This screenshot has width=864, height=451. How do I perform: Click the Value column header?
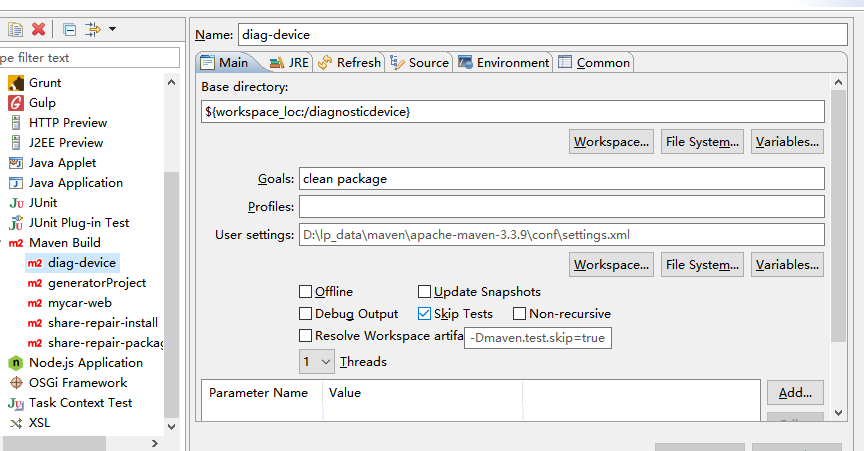coord(422,393)
